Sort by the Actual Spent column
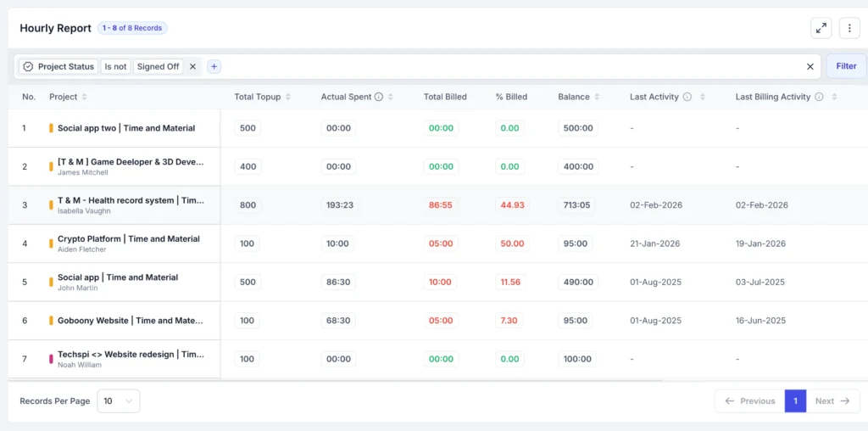The width and height of the screenshot is (868, 431). pyautogui.click(x=390, y=97)
